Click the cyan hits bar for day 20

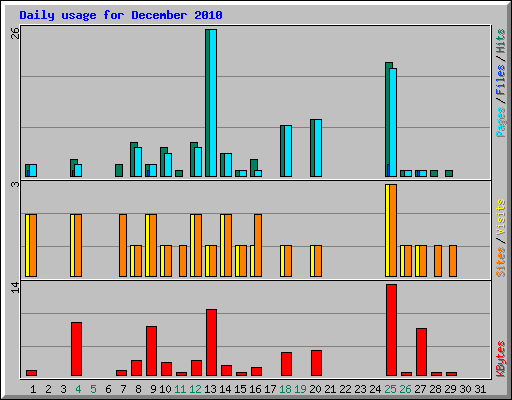coord(318,148)
